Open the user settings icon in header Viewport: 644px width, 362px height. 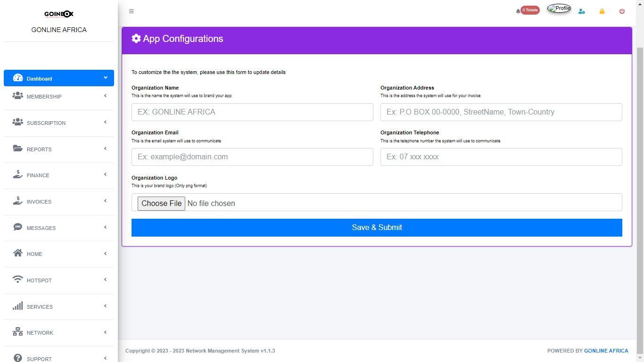[x=581, y=11]
